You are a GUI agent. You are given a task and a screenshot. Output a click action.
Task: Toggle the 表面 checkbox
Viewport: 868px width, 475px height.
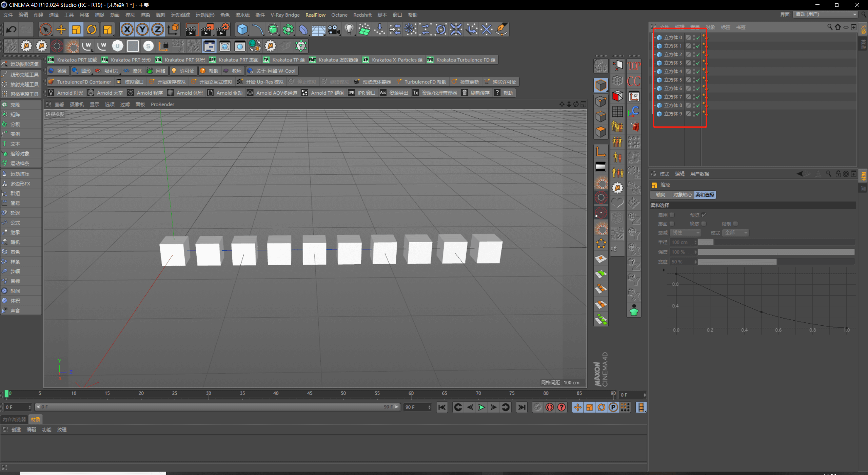click(672, 224)
